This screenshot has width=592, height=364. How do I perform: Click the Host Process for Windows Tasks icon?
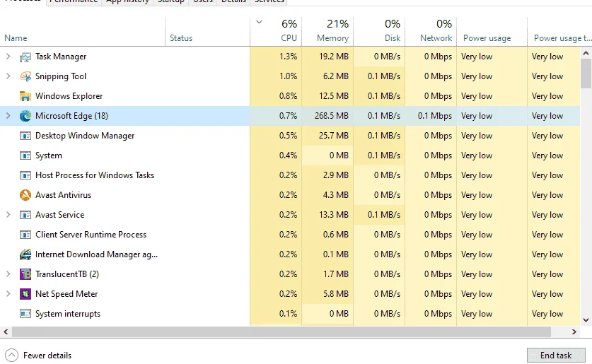click(25, 175)
